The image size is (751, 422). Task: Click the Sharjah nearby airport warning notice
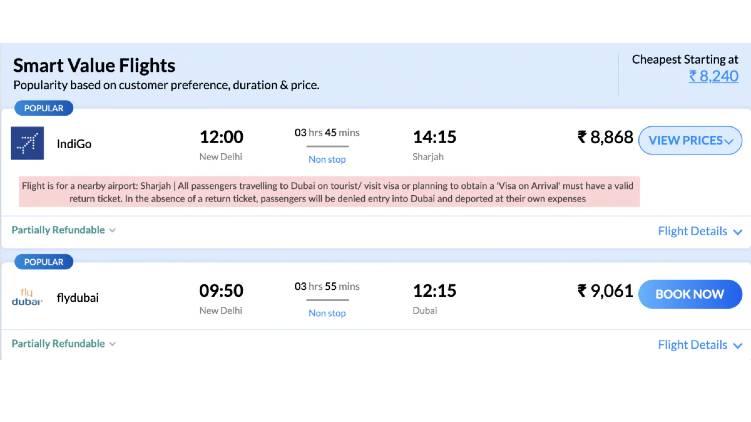coord(330,192)
